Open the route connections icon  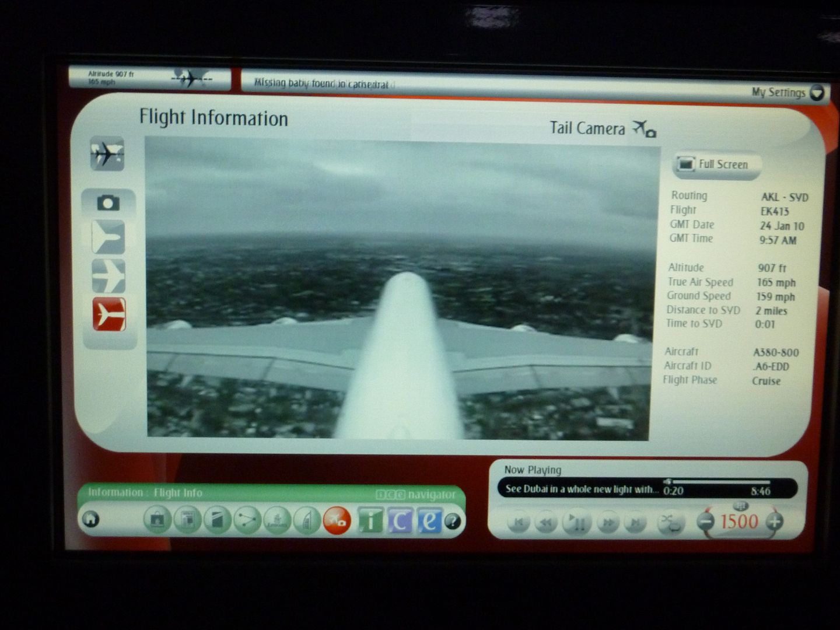[x=248, y=519]
